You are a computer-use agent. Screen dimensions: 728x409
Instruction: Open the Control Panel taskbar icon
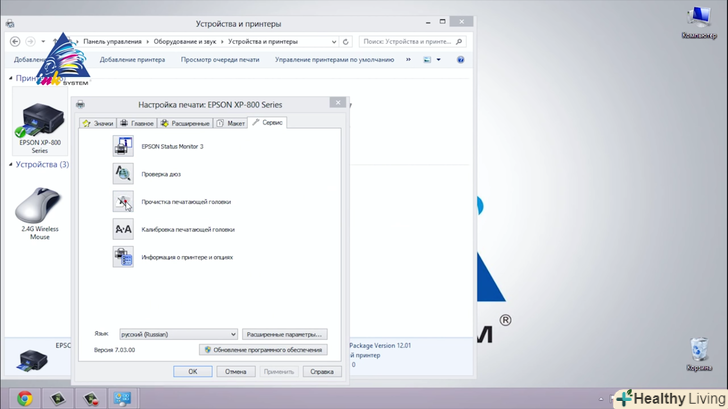coord(123,398)
